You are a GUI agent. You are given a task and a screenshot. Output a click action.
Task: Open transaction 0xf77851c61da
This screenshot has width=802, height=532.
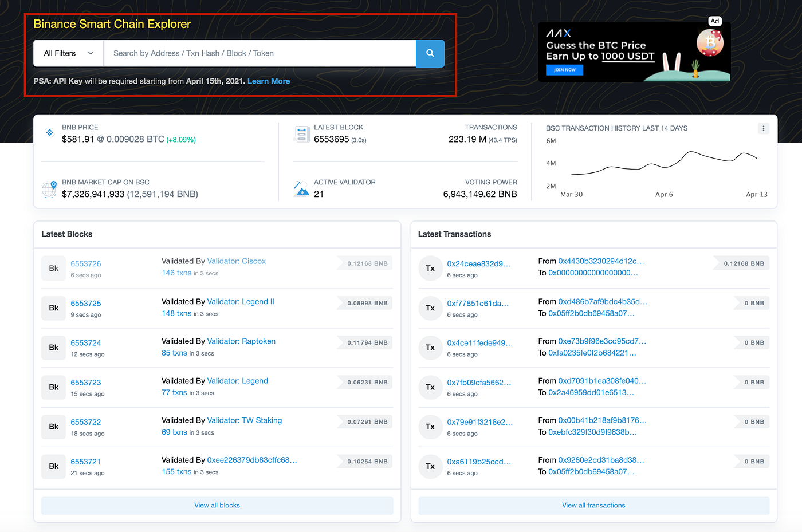pyautogui.click(x=478, y=303)
